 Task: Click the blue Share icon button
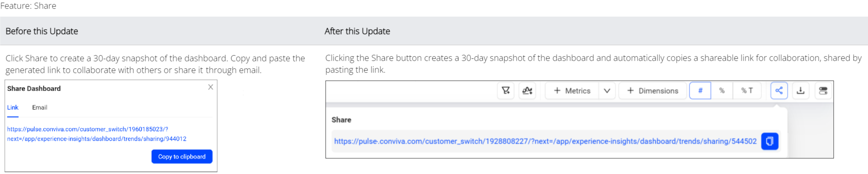(779, 91)
